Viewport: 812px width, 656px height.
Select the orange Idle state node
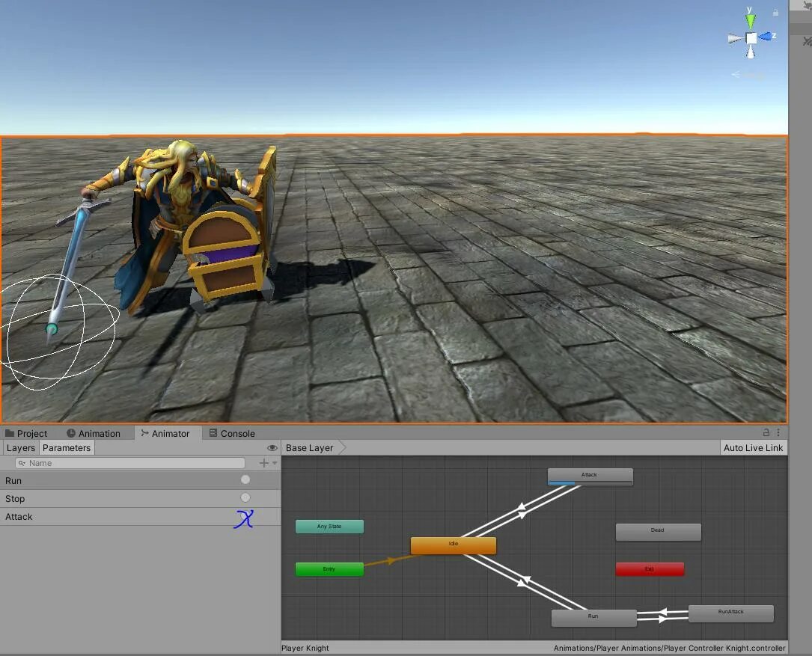[453, 545]
